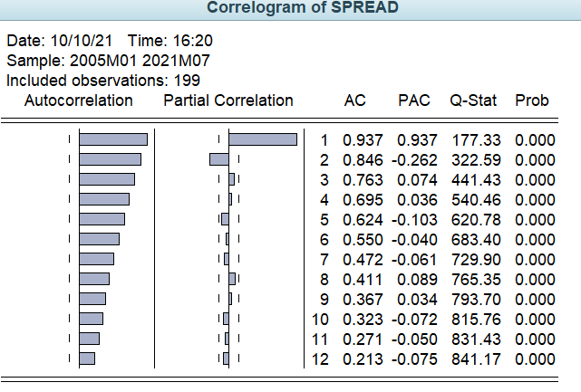Select AC value 0.271
Screen dimensions: 581x392
pos(363,339)
